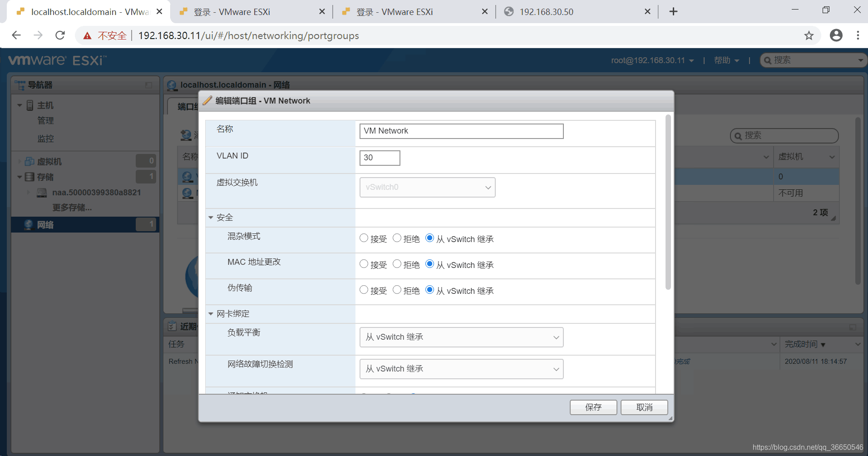Switch to the first 登录 - VMware ESXi tab
Viewport: 868px width, 456px height.
251,12
